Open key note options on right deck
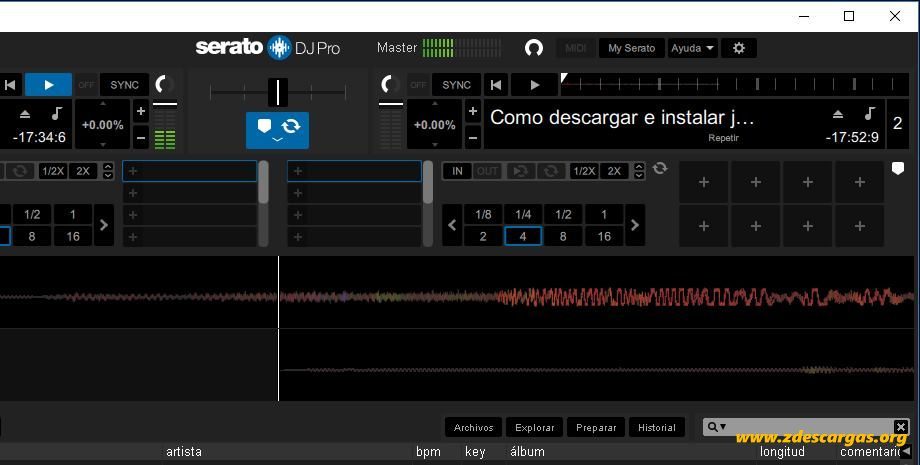 click(x=870, y=113)
